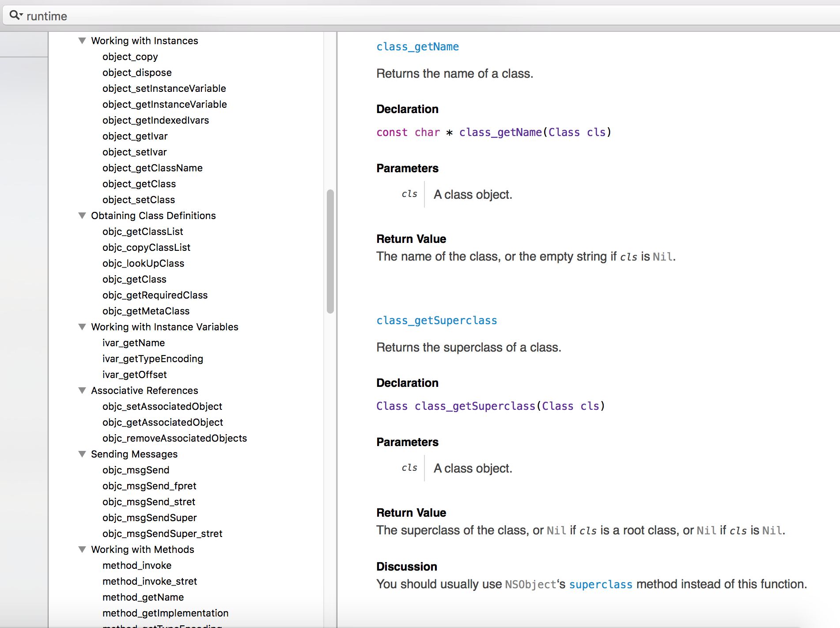Image resolution: width=840 pixels, height=628 pixels.
Task: Collapse the Sending Messages section
Action: point(82,454)
